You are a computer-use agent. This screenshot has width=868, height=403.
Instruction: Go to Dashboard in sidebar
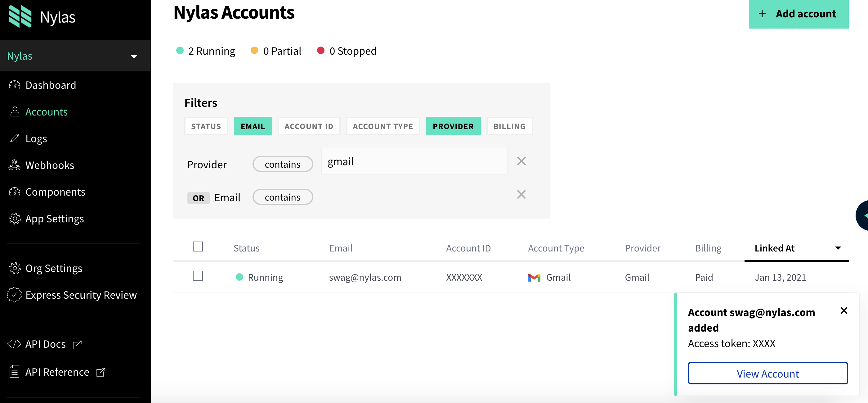coord(51,85)
